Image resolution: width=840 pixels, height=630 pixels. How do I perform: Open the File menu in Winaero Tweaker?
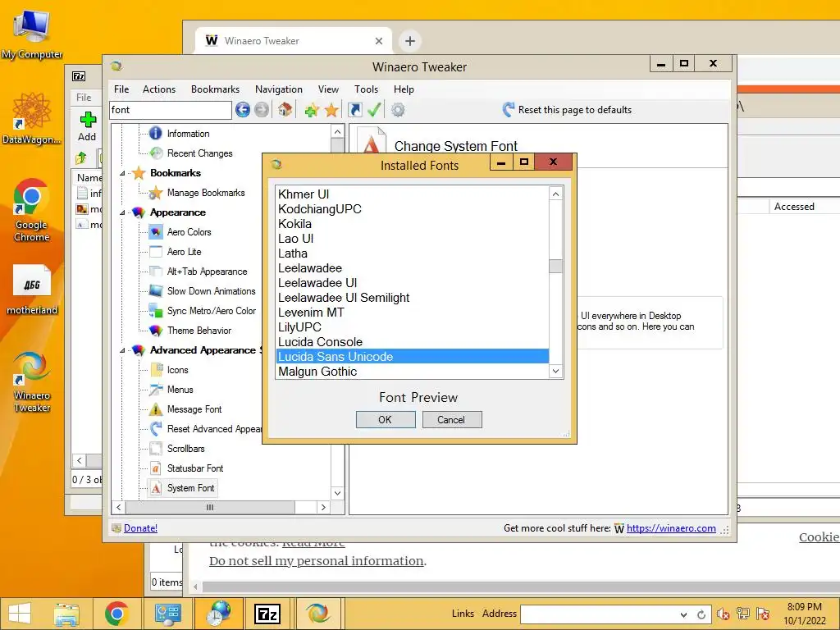tap(121, 89)
